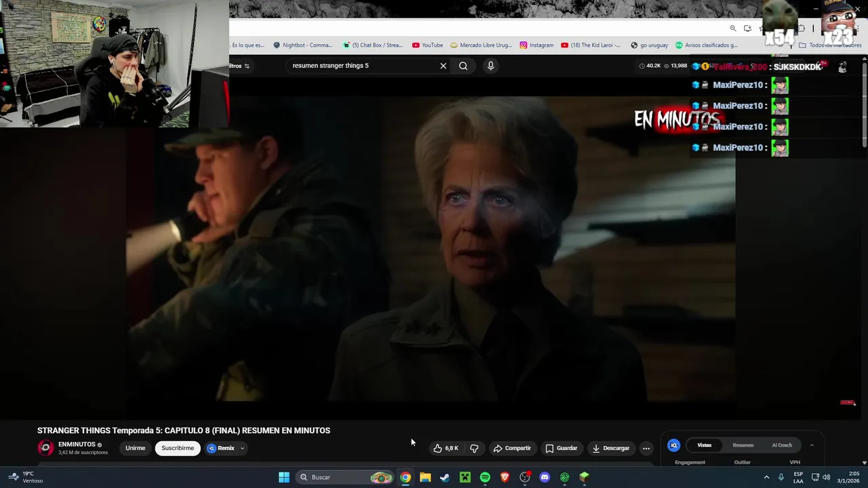868x488 pixels.
Task: Click the video title text
Action: (184, 430)
